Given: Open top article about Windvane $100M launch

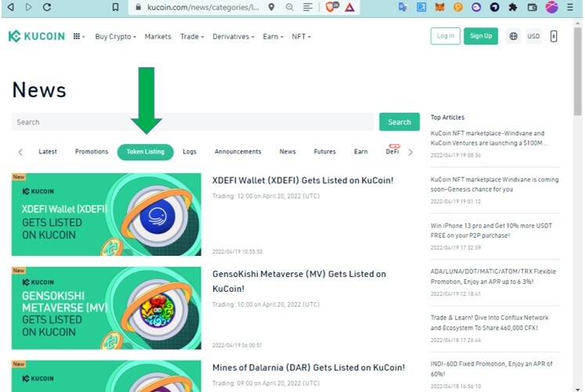Looking at the screenshot, I should coord(489,138).
